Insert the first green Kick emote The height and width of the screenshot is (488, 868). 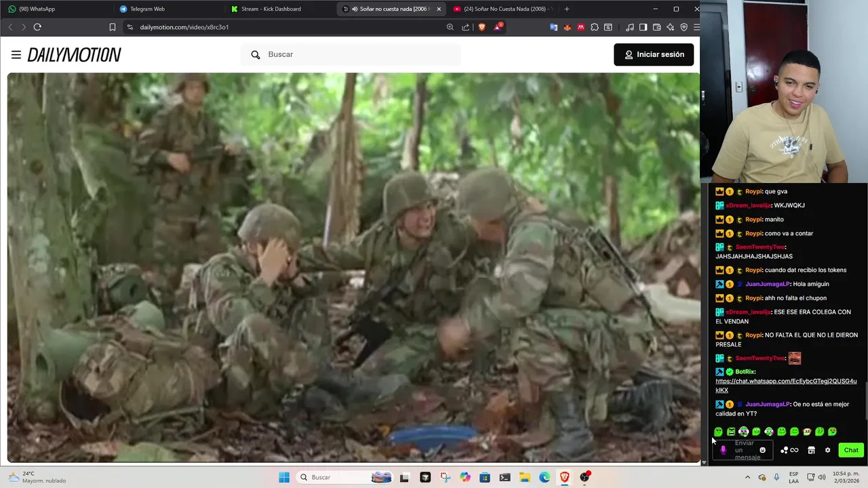(718, 432)
